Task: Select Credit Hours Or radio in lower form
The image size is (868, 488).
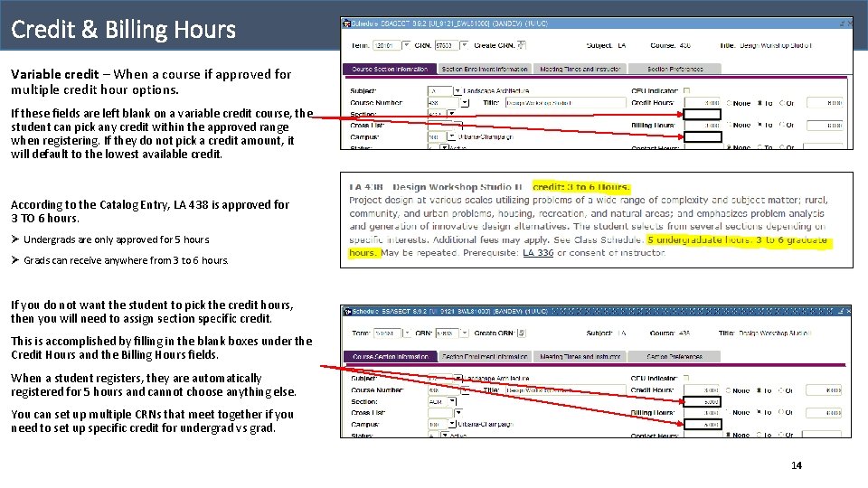Action: point(781,390)
